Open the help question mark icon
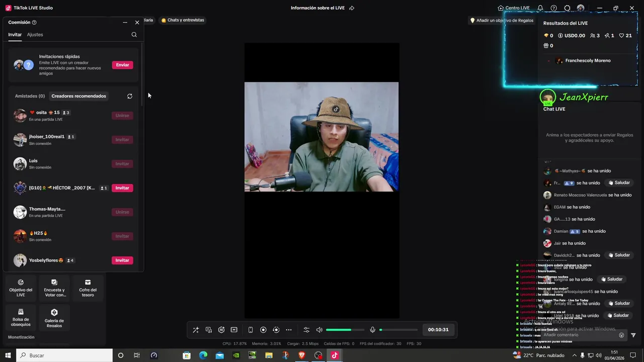The width and height of the screenshot is (644, 362). tap(553, 8)
